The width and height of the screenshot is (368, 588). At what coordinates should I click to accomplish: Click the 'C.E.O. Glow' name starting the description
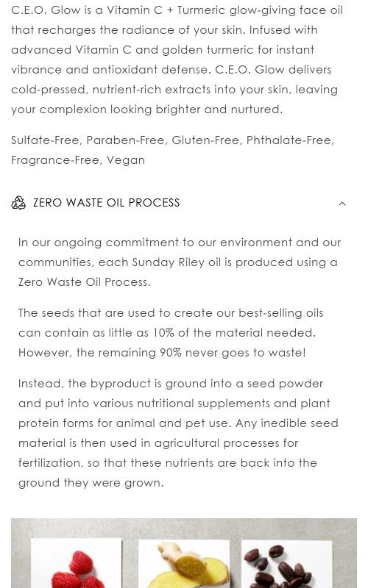point(46,10)
